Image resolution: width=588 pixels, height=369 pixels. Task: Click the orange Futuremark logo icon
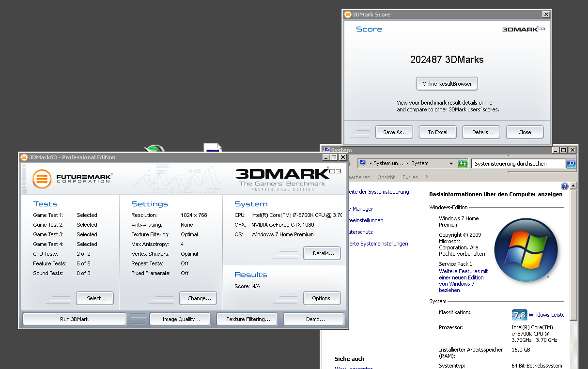[x=42, y=179]
